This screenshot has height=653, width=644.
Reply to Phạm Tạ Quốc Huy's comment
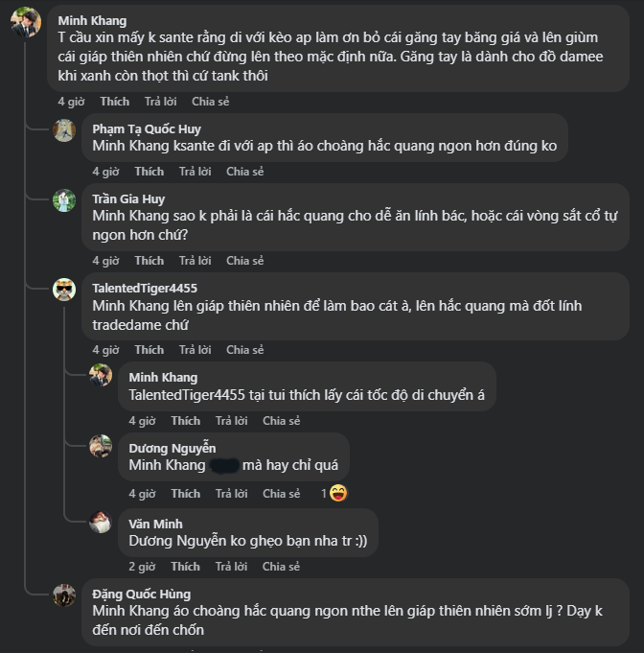click(x=196, y=172)
